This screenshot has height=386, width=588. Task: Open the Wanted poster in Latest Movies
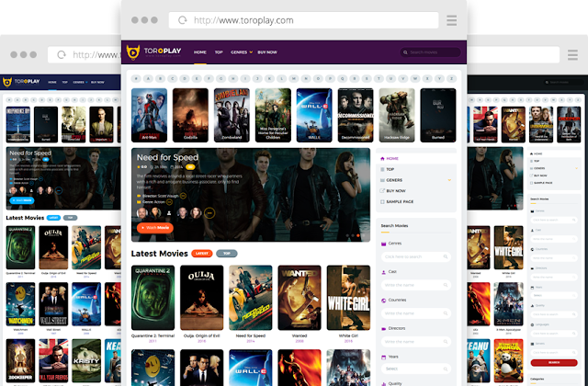[300, 298]
